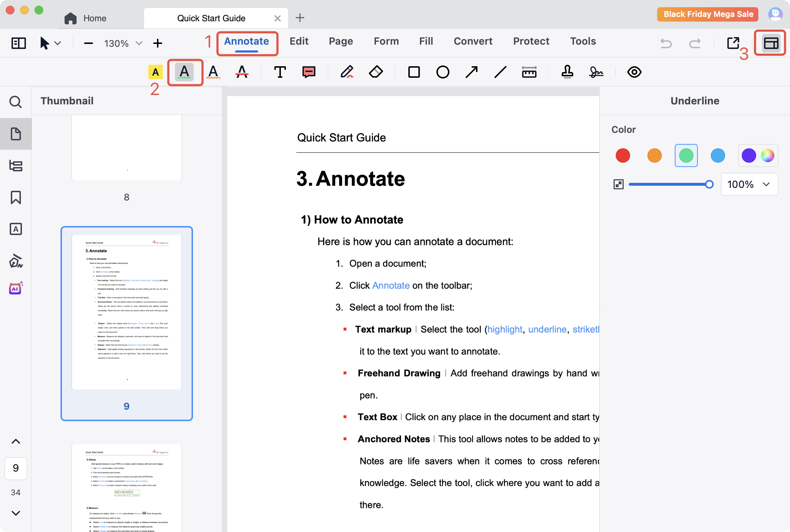
Task: Toggle the left sidebar panel
Action: [x=18, y=43]
